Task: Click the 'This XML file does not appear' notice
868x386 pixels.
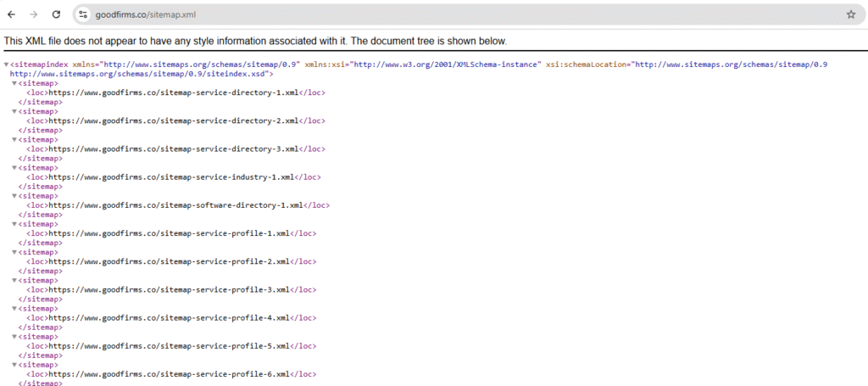Action: point(255,41)
